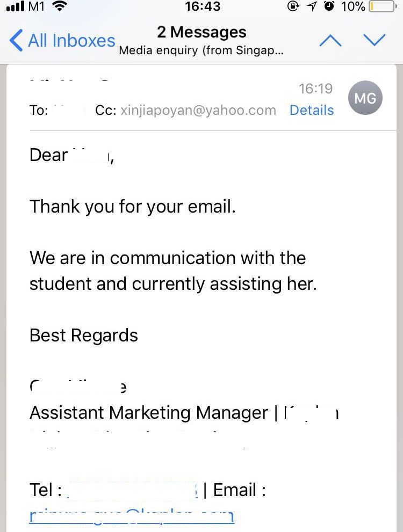Tap the "2 Messages" thread title
The width and height of the screenshot is (403, 532).
pyautogui.click(x=201, y=32)
